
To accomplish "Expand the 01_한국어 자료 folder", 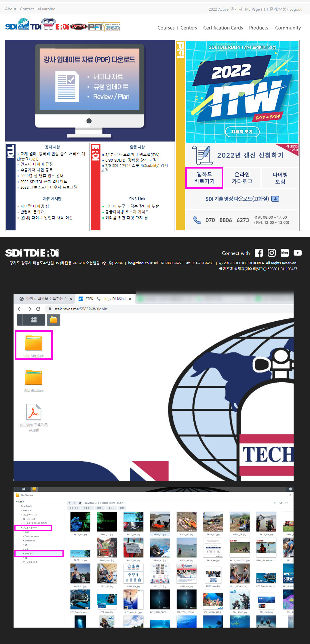I will pyautogui.click(x=21, y=515).
